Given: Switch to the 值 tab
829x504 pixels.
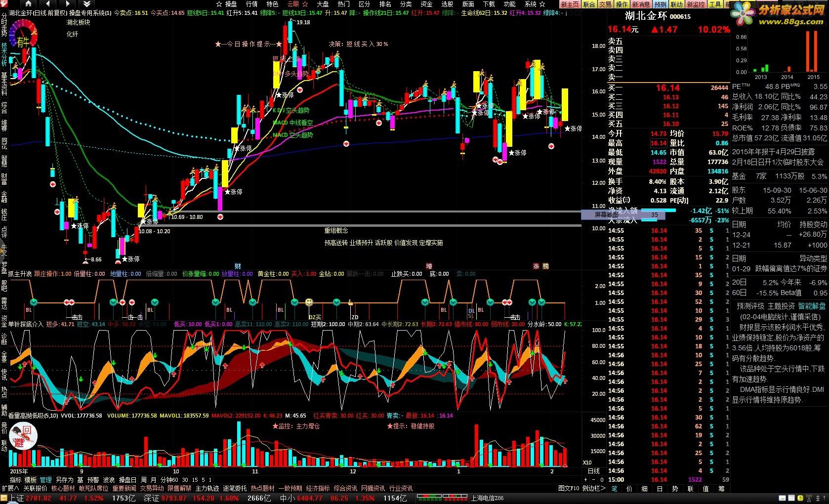Looking at the screenshot, I should pos(705,488).
